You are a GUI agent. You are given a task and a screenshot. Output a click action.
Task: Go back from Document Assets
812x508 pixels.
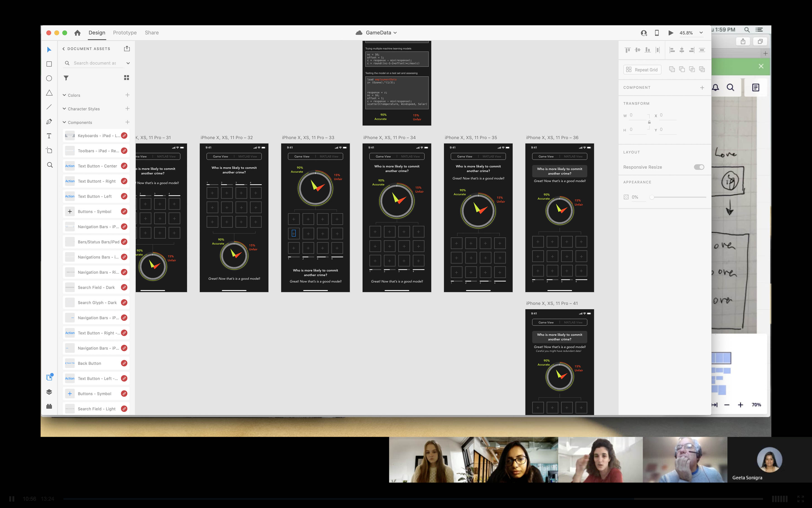pyautogui.click(x=63, y=49)
